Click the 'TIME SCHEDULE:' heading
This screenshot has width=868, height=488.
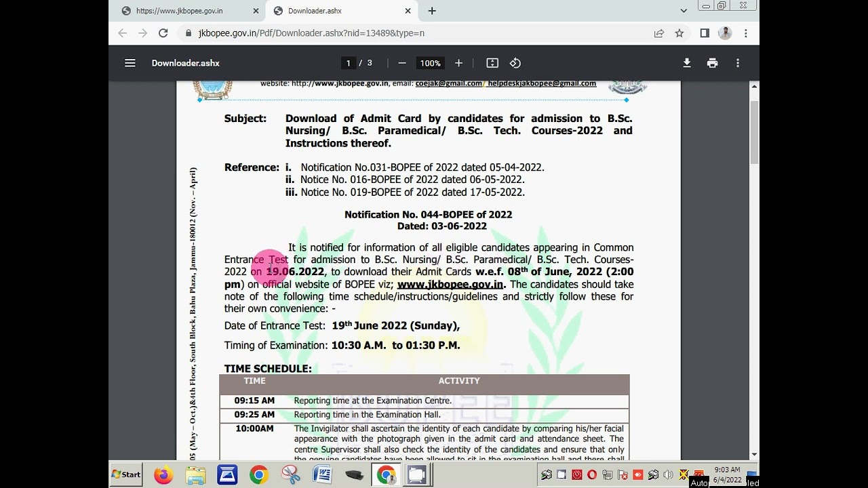[268, 369]
